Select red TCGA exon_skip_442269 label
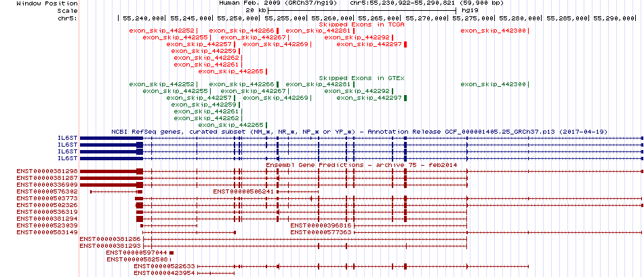Screen dimensions: 644x277 [x=276, y=44]
